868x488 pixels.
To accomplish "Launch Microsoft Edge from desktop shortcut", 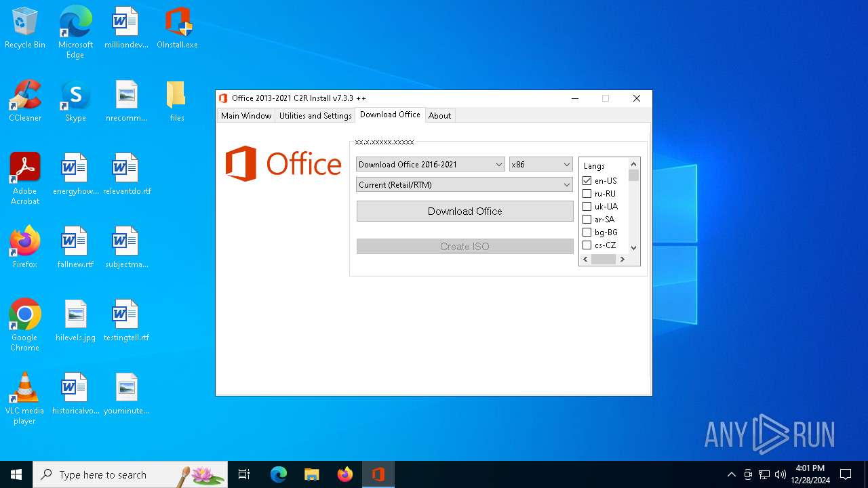I will (x=75, y=33).
